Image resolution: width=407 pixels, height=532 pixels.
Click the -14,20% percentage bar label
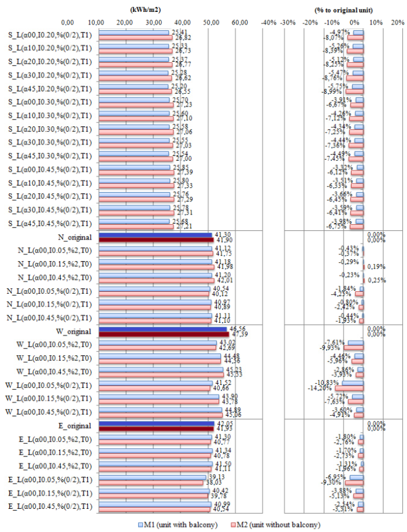pyautogui.click(x=320, y=388)
